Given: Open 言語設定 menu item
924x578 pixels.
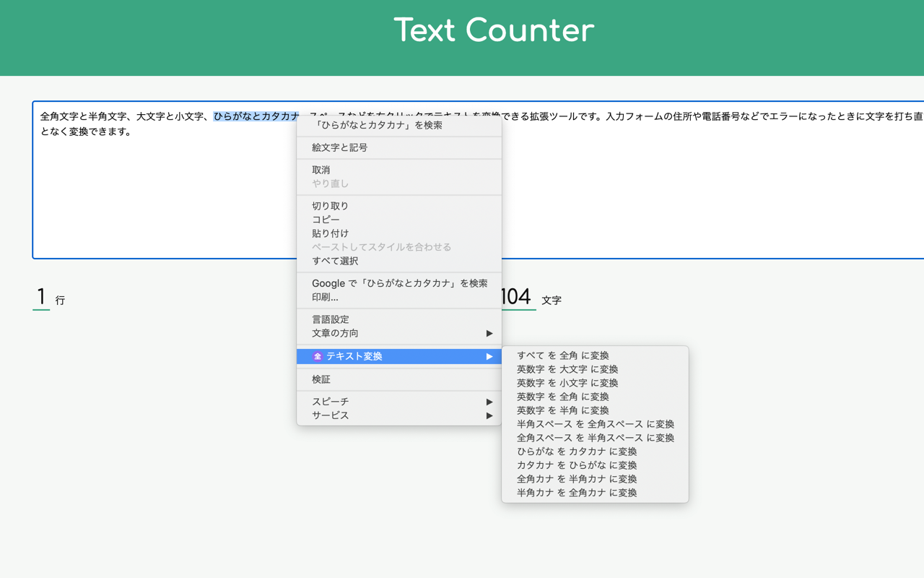Looking at the screenshot, I should point(399,319).
